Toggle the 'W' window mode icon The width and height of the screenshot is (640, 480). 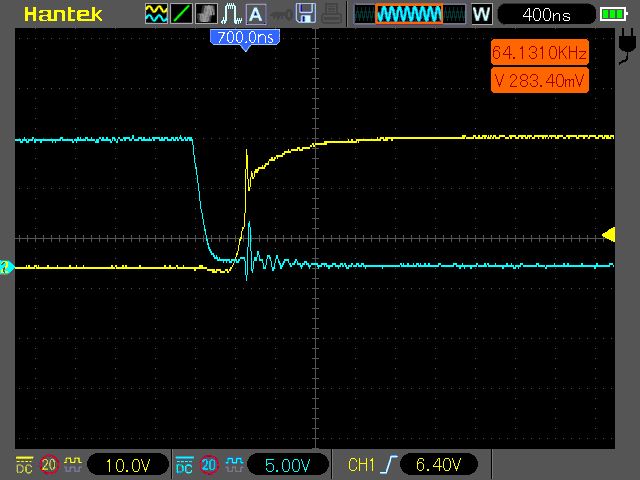coord(482,14)
